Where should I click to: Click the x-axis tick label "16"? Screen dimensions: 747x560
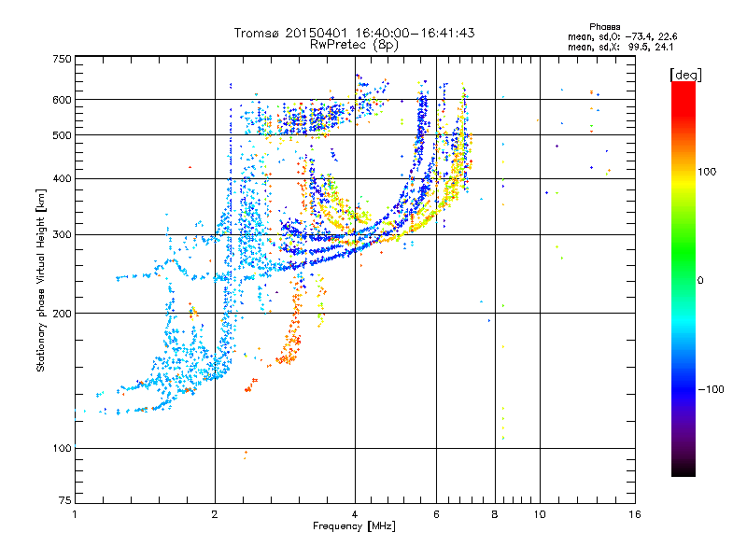coord(635,514)
